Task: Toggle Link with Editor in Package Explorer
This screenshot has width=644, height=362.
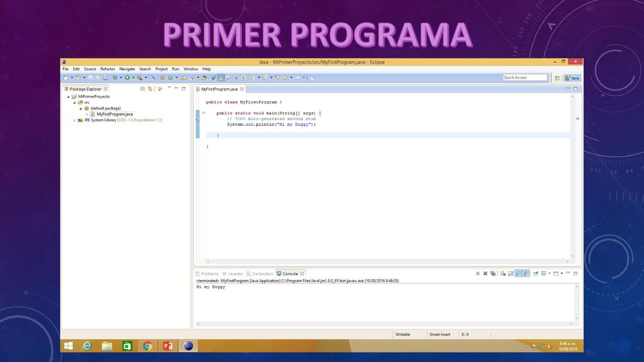Action: tap(150, 89)
